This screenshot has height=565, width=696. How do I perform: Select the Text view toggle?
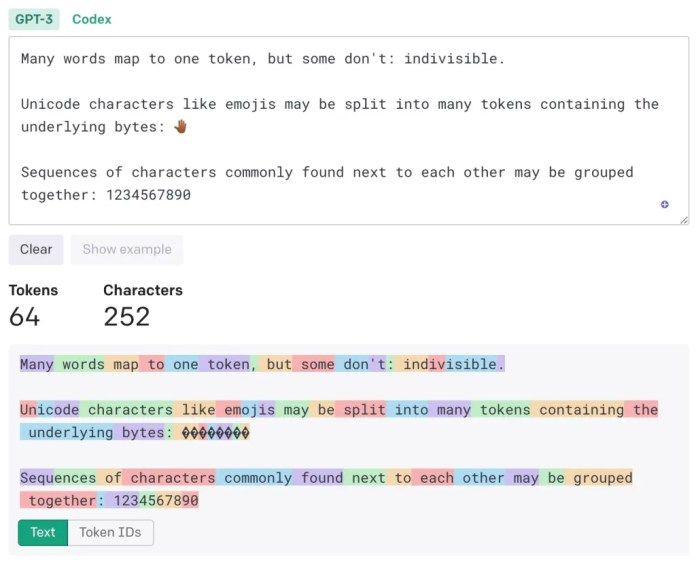tap(43, 532)
